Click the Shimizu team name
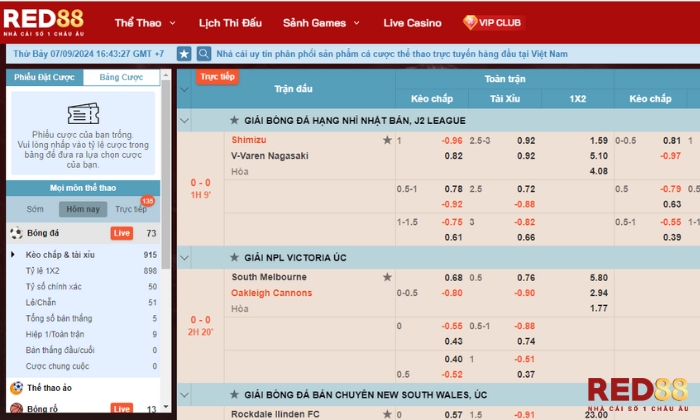 249,140
